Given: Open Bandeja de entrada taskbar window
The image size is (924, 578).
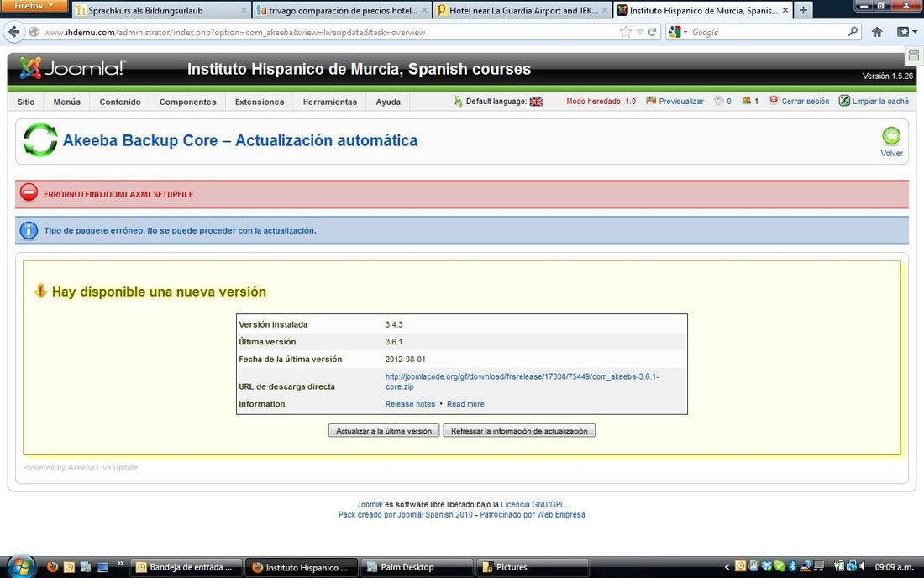Looking at the screenshot, I should (186, 567).
